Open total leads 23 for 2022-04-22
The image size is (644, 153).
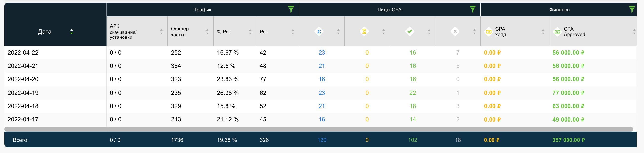[x=322, y=53]
